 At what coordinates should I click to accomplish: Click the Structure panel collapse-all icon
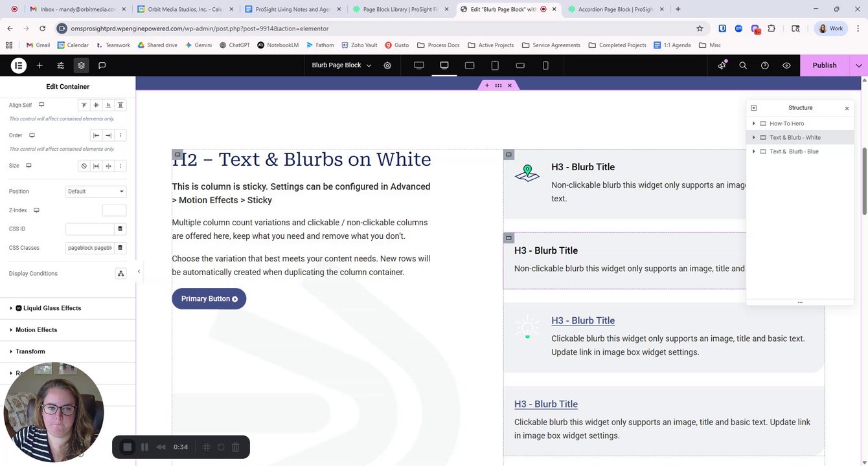tap(753, 108)
